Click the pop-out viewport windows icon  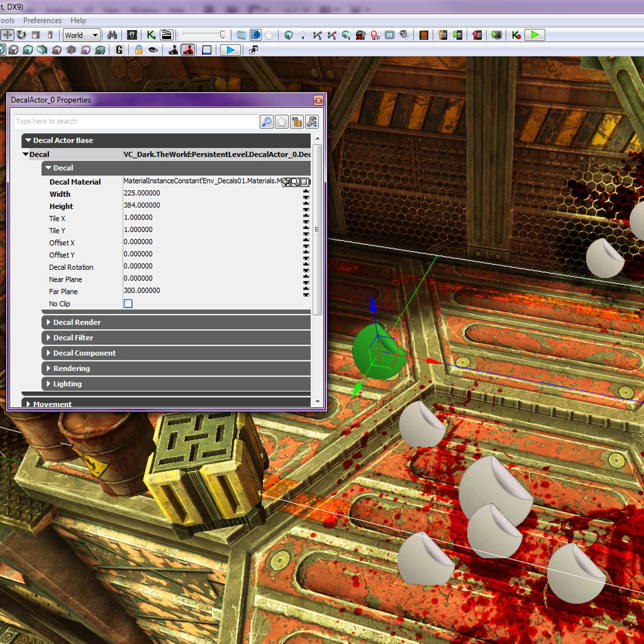pos(253,50)
